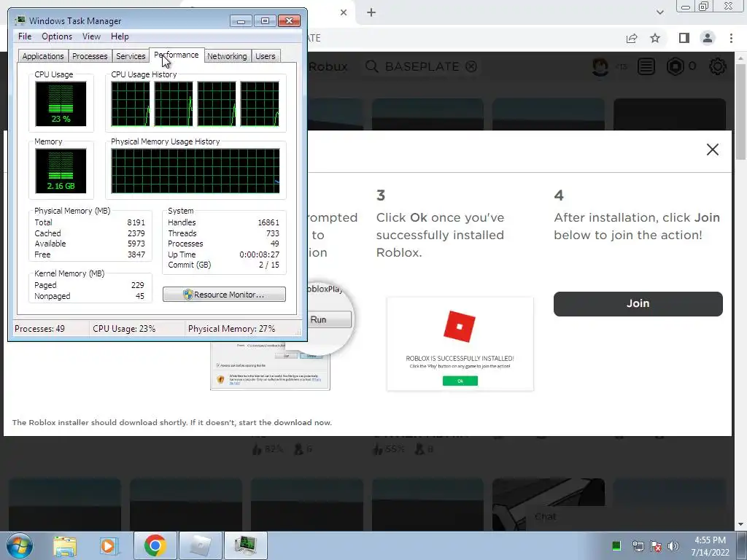
Task: Click the Chrome page vertical scrollbar thumb
Action: click(740, 112)
